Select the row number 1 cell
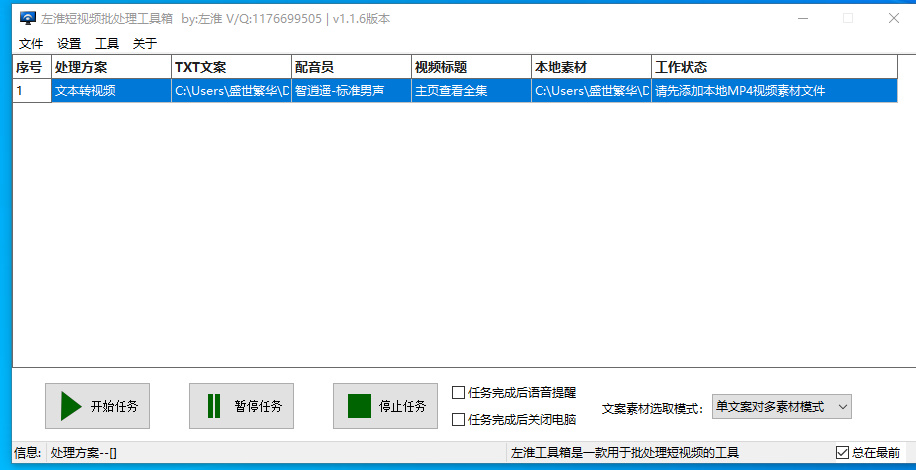This screenshot has height=470, width=916. click(32, 91)
